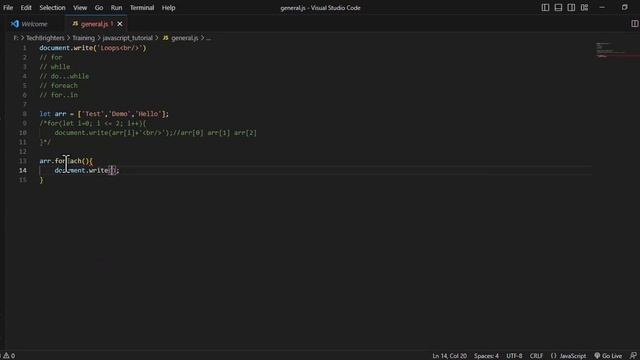This screenshot has height=360, width=640.
Task: Open notifications bell icon
Action: tap(633, 356)
